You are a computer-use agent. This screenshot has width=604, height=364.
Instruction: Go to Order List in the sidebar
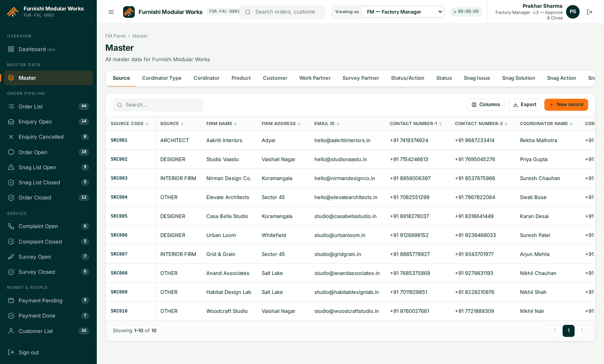pyautogui.click(x=48, y=106)
